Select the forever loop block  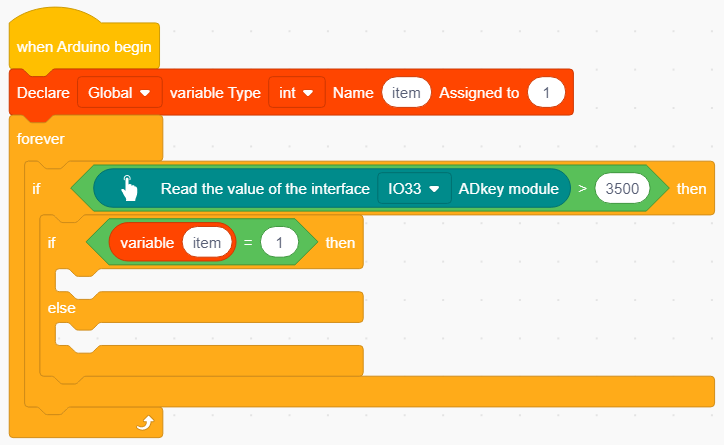point(41,138)
